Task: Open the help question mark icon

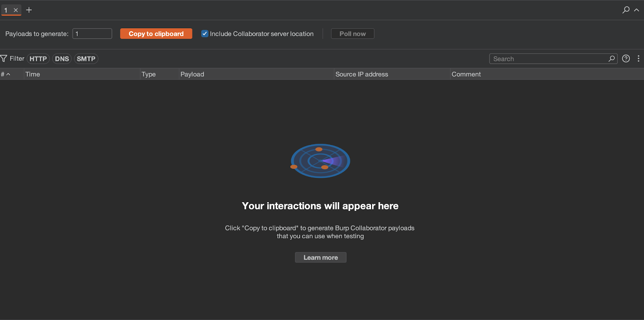Action: coord(626,59)
